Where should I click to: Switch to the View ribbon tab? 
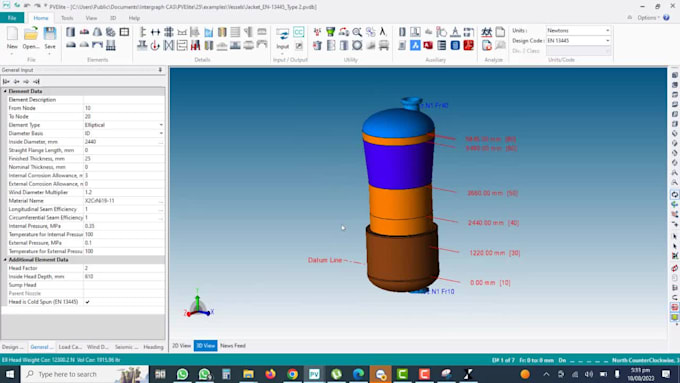coord(91,18)
